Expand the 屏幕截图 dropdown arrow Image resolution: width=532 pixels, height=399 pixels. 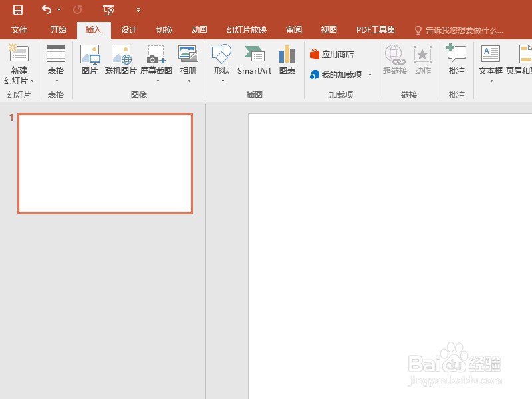[x=158, y=81]
